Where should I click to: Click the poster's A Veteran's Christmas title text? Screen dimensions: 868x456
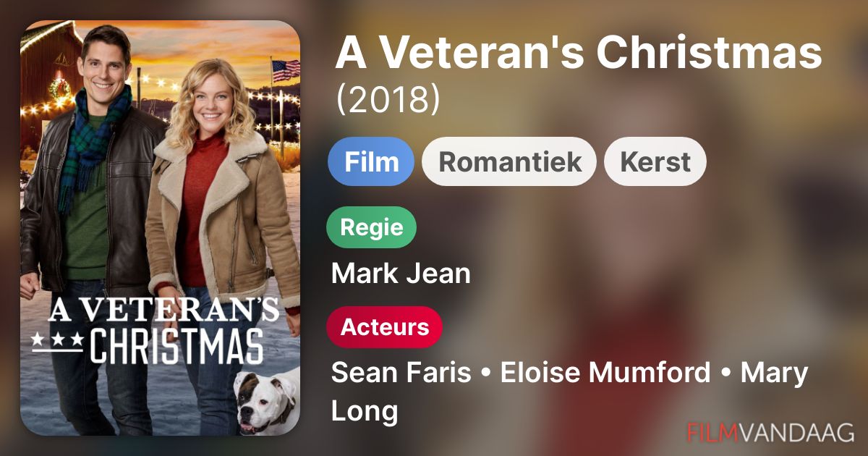pos(155,329)
